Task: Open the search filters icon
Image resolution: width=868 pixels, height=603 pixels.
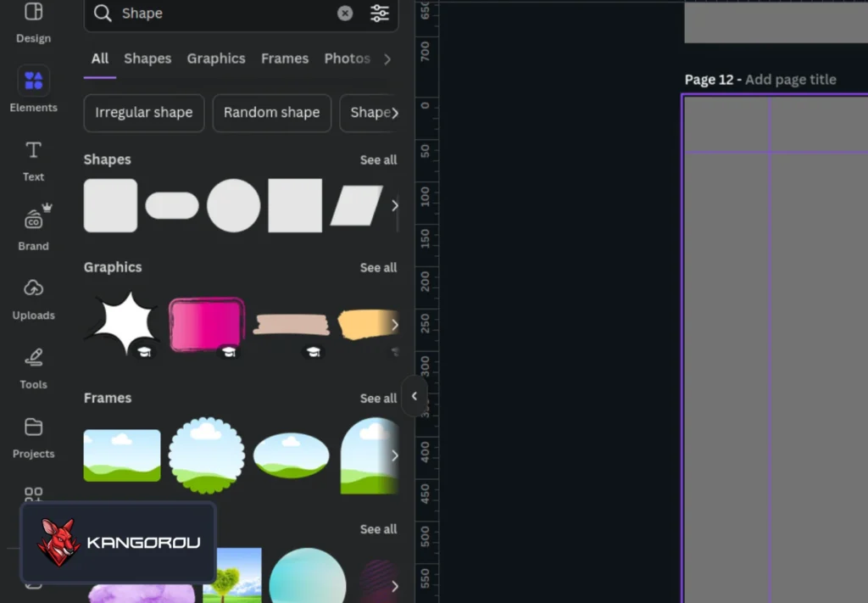Action: point(380,14)
